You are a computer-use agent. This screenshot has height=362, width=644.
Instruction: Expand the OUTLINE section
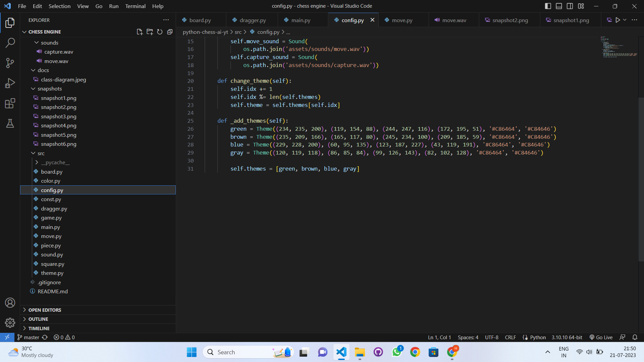[x=38, y=319]
